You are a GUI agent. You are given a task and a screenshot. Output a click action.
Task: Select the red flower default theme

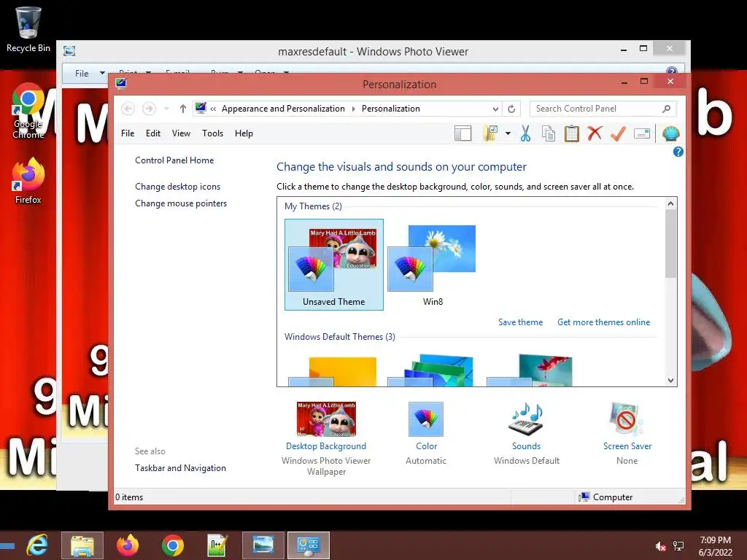coord(530,370)
